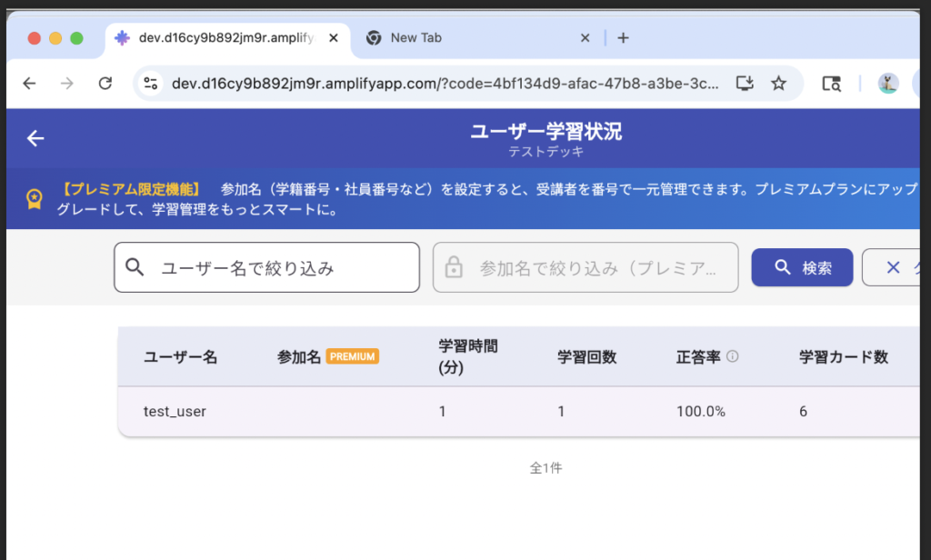Click the browser reload icon

(105, 84)
